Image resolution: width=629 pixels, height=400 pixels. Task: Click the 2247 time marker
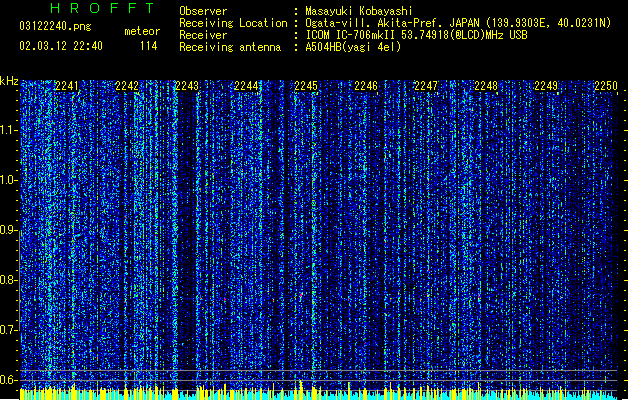(426, 86)
